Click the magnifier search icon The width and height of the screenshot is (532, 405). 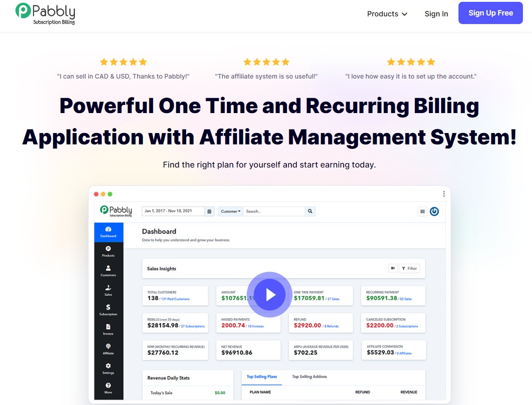(310, 211)
